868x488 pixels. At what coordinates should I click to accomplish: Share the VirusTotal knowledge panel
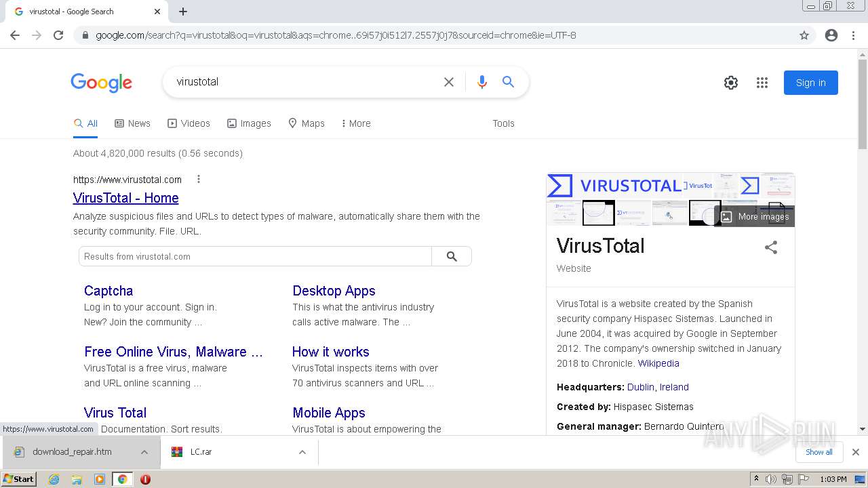[771, 247]
